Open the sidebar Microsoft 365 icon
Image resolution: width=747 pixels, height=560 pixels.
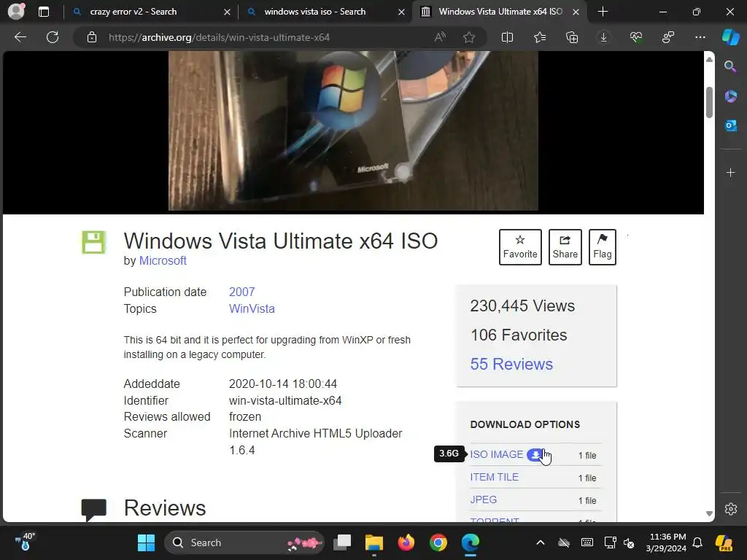tap(730, 96)
